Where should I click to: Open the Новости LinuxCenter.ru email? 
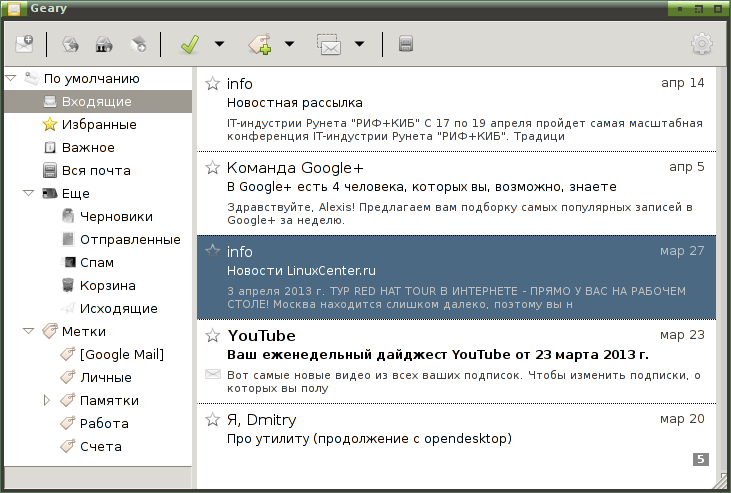(x=456, y=278)
